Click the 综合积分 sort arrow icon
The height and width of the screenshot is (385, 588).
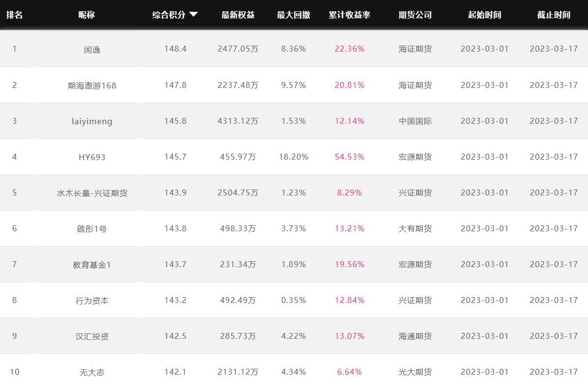(x=194, y=15)
